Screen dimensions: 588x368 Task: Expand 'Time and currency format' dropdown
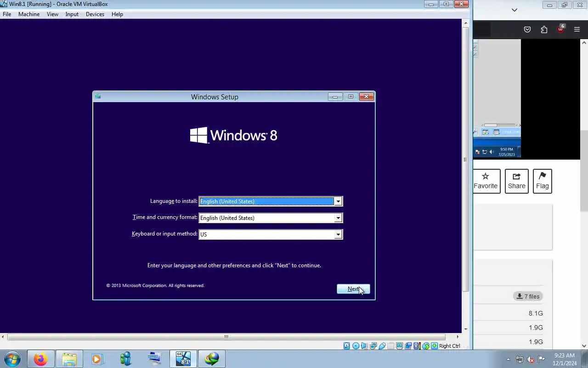click(x=338, y=218)
